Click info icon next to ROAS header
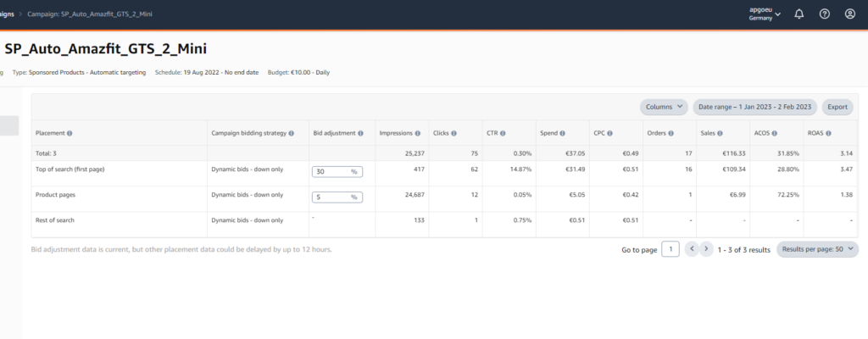The image size is (868, 339). point(828,134)
